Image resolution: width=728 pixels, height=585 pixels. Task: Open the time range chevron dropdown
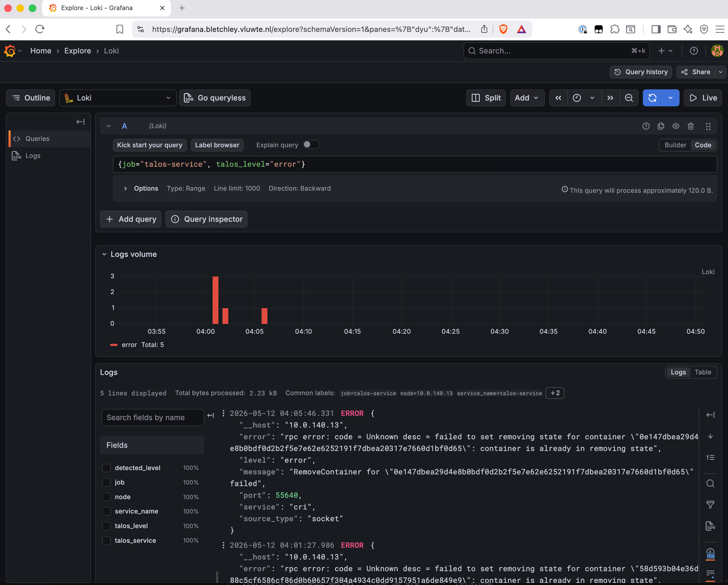click(592, 98)
